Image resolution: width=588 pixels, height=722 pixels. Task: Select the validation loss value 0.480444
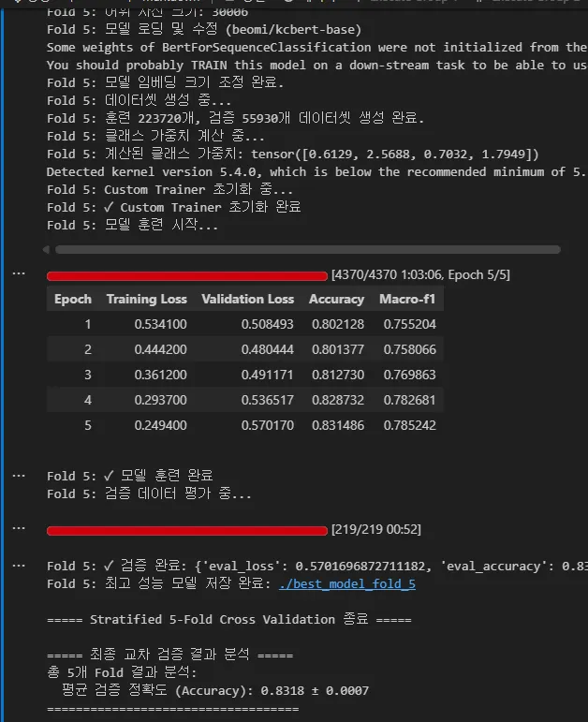[268, 349]
